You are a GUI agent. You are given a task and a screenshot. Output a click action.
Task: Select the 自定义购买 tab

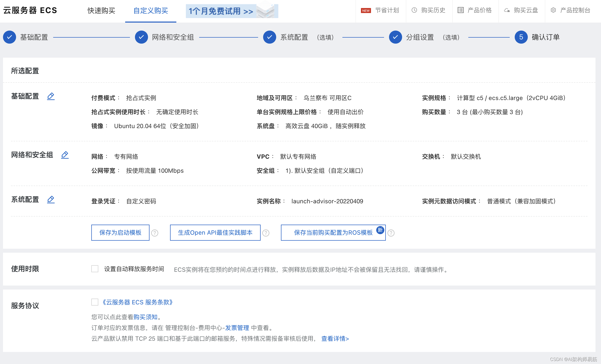pyautogui.click(x=151, y=11)
